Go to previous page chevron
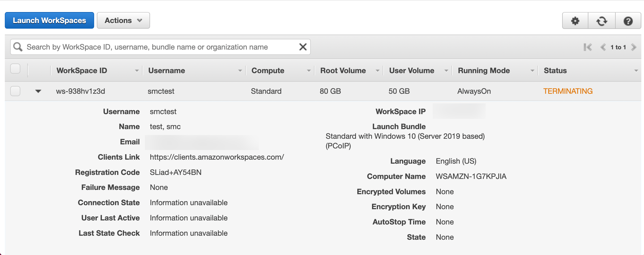Image resolution: width=644 pixels, height=255 pixels. pyautogui.click(x=603, y=47)
